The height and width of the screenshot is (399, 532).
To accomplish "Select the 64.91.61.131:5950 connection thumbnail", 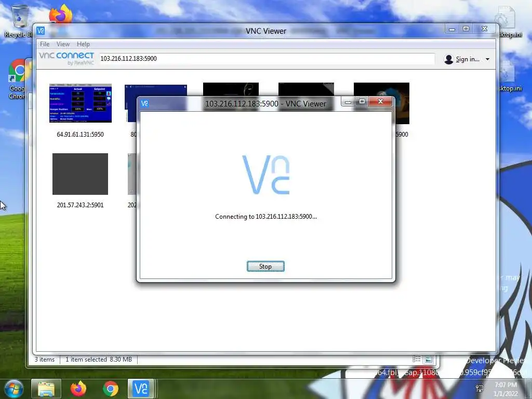I will pyautogui.click(x=81, y=103).
